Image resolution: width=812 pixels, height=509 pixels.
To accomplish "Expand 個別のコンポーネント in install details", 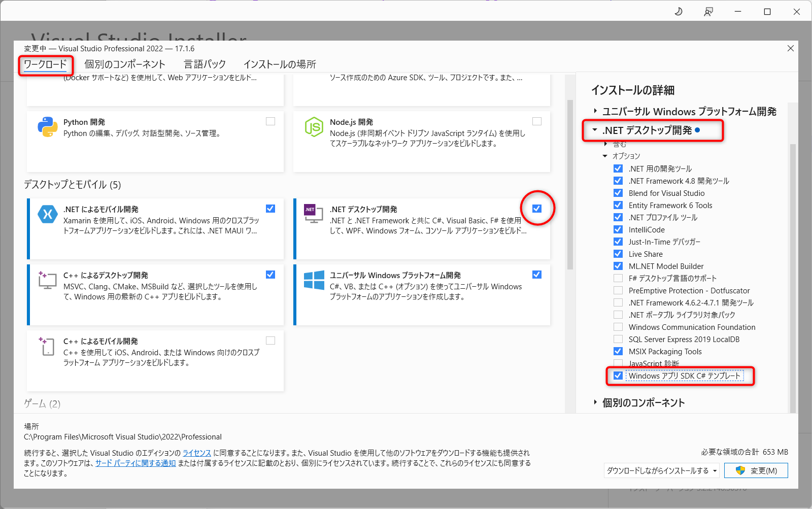I will coord(595,402).
